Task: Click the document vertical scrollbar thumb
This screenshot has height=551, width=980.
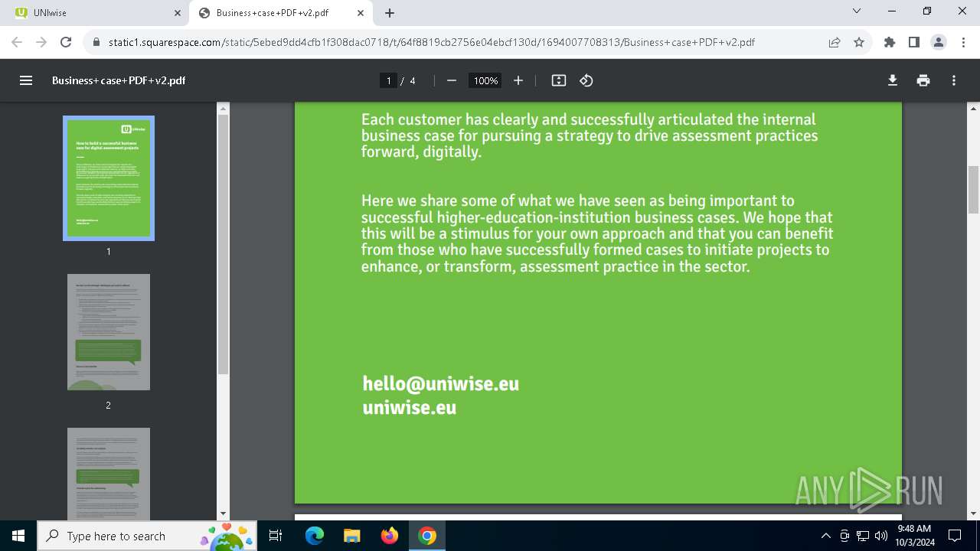Action: click(x=974, y=189)
